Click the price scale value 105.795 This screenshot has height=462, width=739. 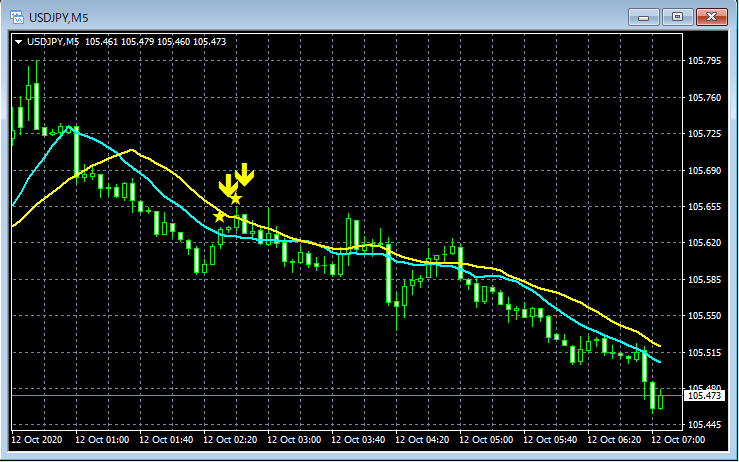coord(705,61)
